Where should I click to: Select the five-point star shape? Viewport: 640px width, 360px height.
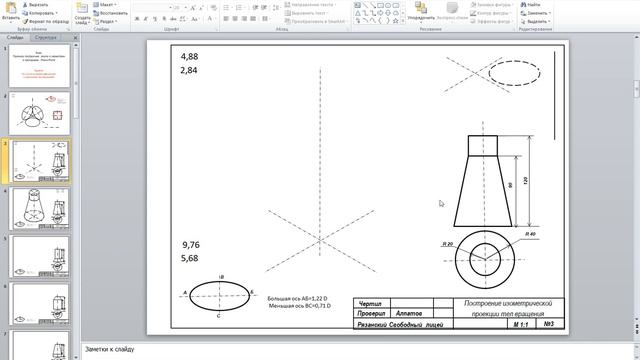click(x=395, y=20)
